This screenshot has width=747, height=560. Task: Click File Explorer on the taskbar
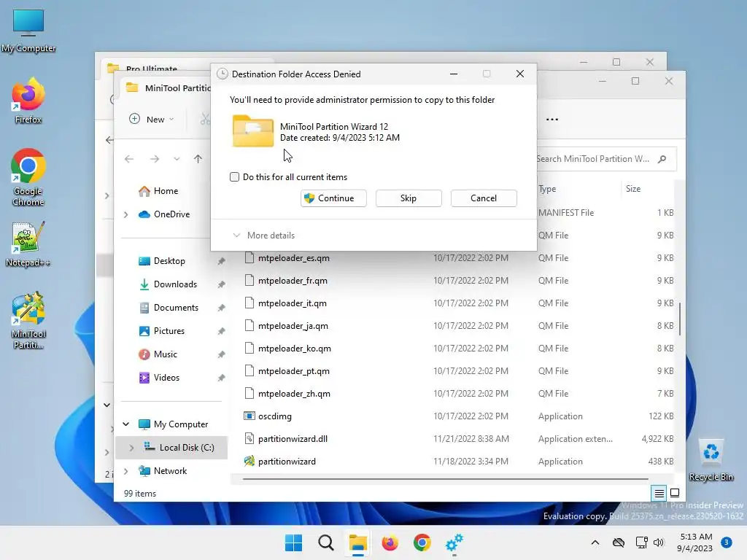click(x=357, y=542)
